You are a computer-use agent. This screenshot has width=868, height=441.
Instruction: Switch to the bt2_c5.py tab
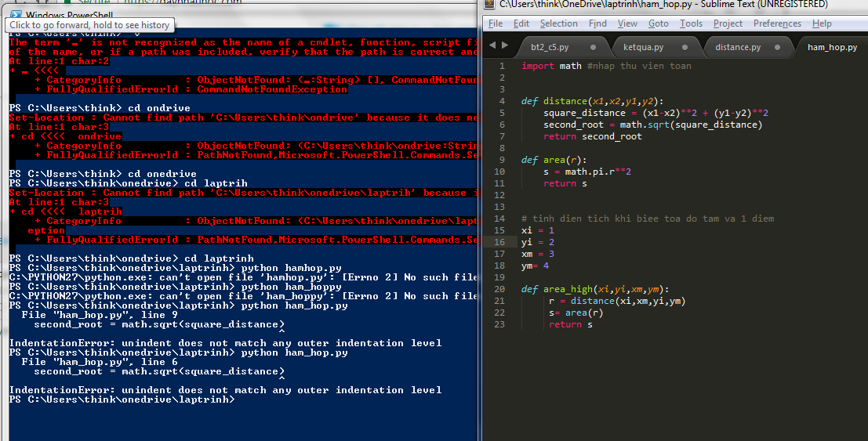coord(550,48)
